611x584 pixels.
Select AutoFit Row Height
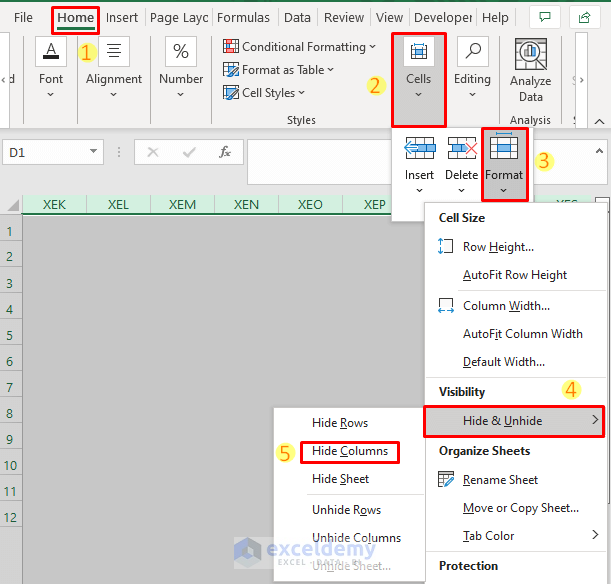pyautogui.click(x=515, y=275)
